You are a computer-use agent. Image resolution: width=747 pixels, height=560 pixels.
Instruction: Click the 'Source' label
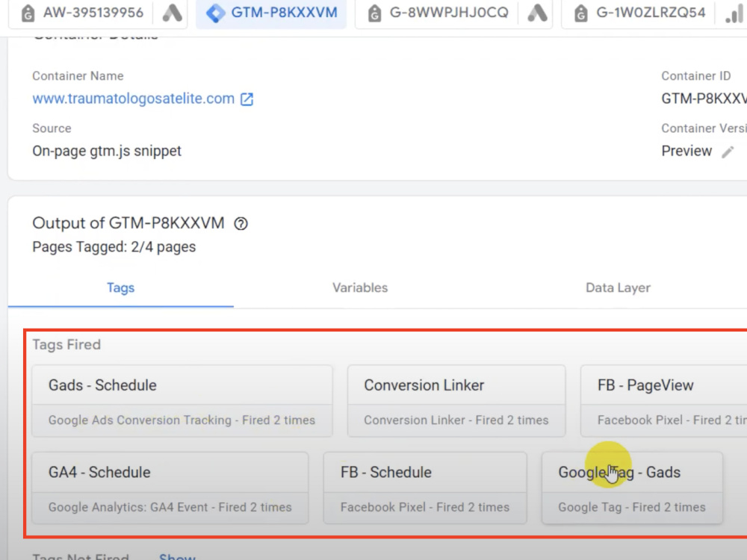tap(52, 128)
